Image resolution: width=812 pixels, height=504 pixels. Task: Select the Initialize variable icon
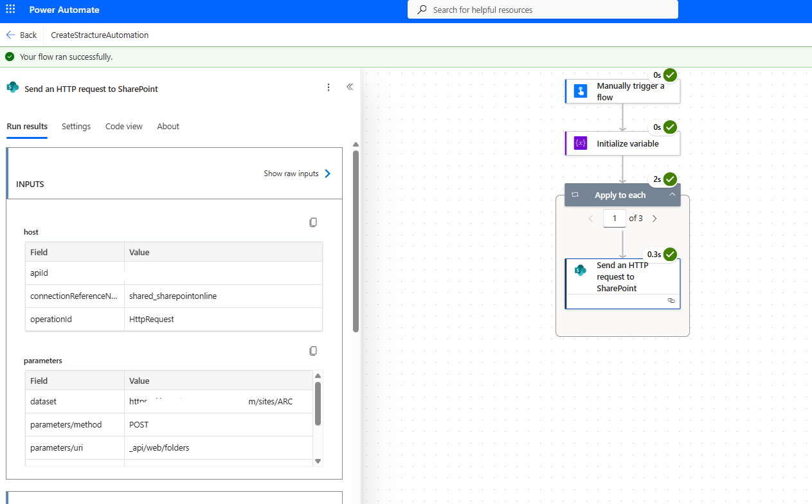click(580, 143)
